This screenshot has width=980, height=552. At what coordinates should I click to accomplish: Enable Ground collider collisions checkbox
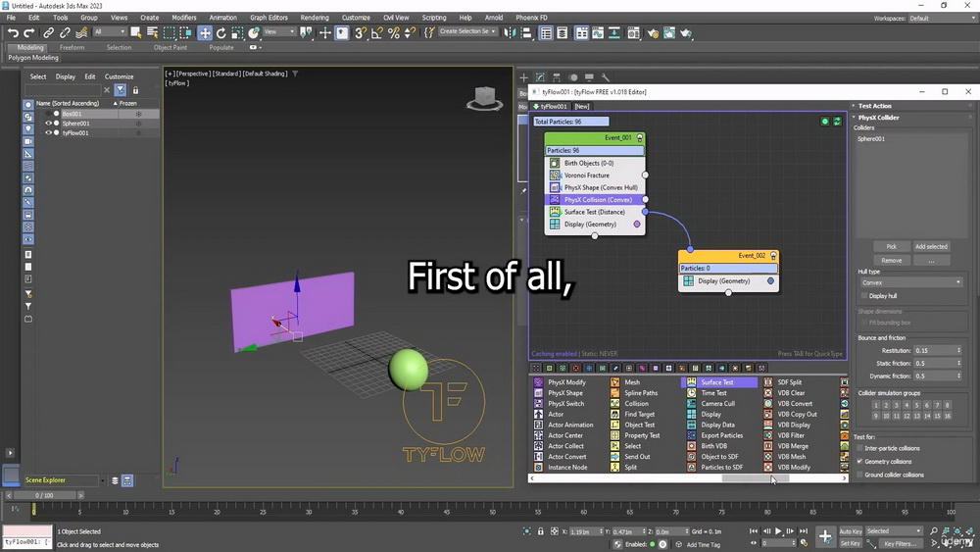(860, 475)
